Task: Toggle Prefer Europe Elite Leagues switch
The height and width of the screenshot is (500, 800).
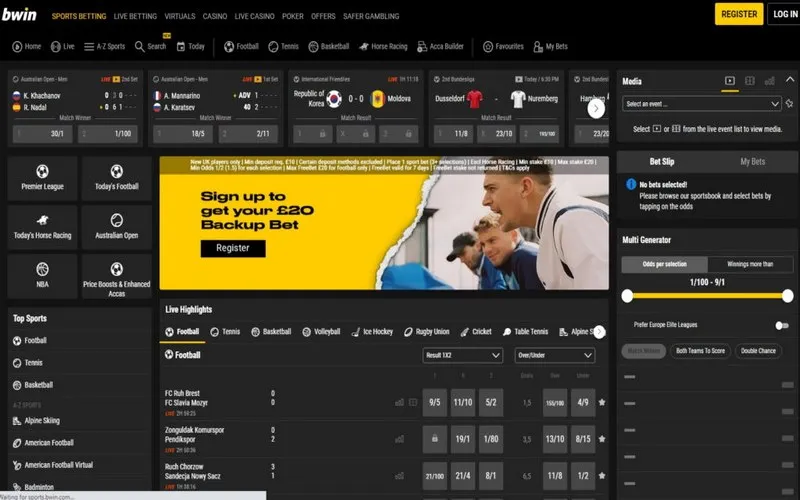Action: pos(782,325)
